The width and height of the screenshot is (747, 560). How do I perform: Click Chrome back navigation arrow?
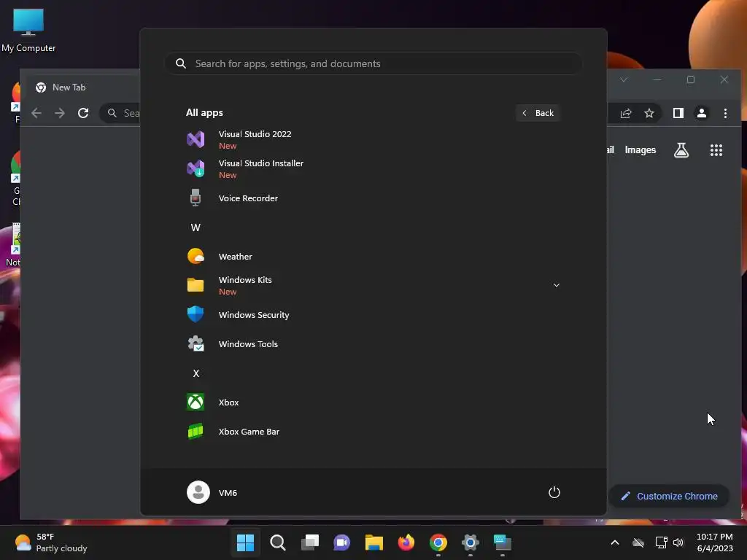36,113
